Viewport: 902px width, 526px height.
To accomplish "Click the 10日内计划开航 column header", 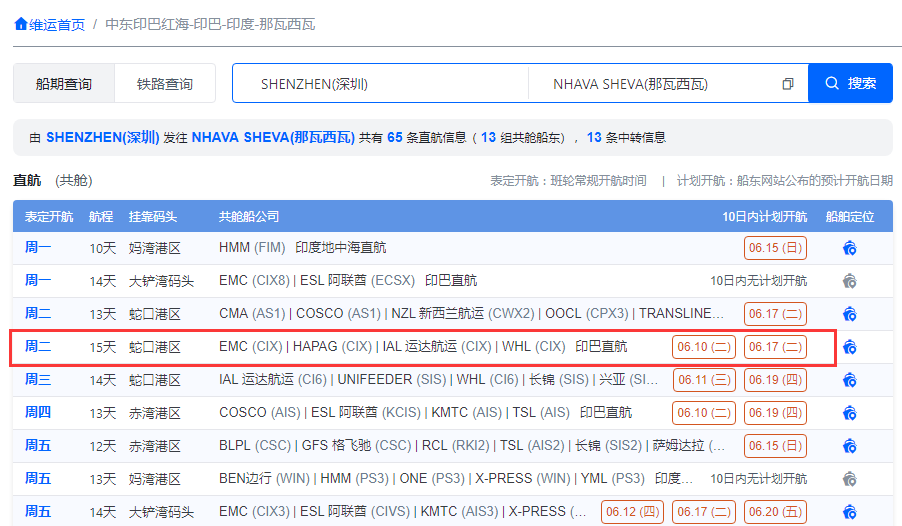I will pos(765,217).
